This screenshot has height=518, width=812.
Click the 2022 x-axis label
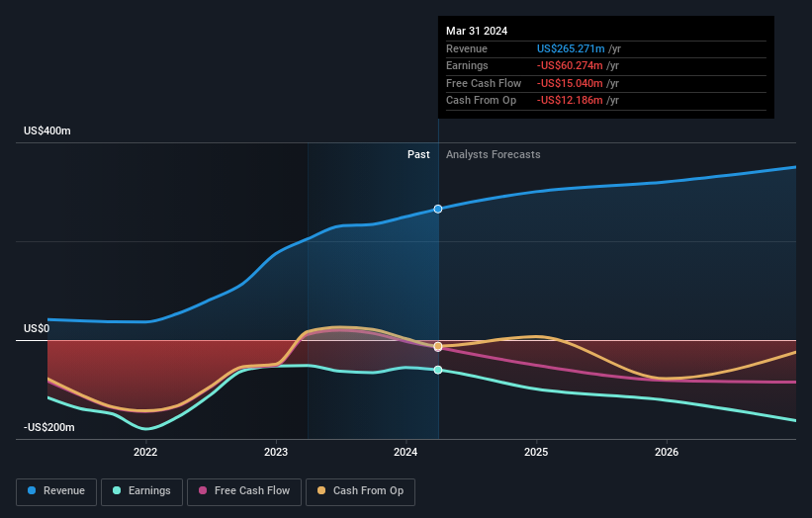pos(145,453)
